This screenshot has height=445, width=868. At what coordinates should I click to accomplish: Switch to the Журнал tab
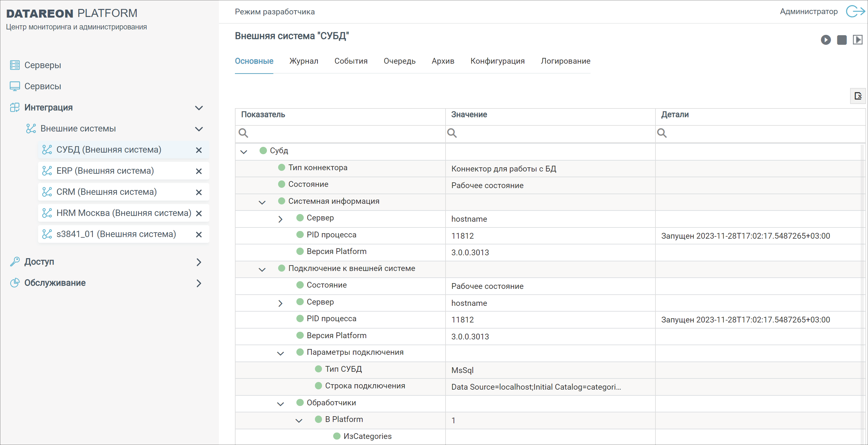pyautogui.click(x=304, y=61)
